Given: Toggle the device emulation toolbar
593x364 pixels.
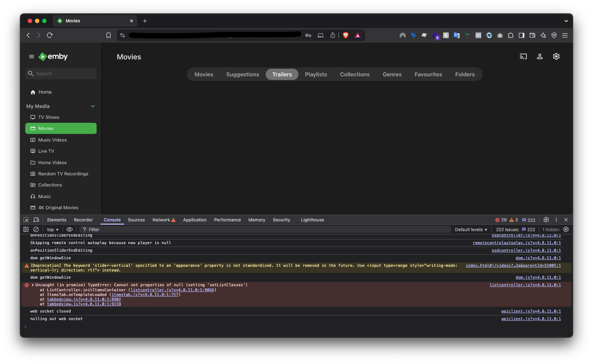Looking at the screenshot, I should (36, 220).
